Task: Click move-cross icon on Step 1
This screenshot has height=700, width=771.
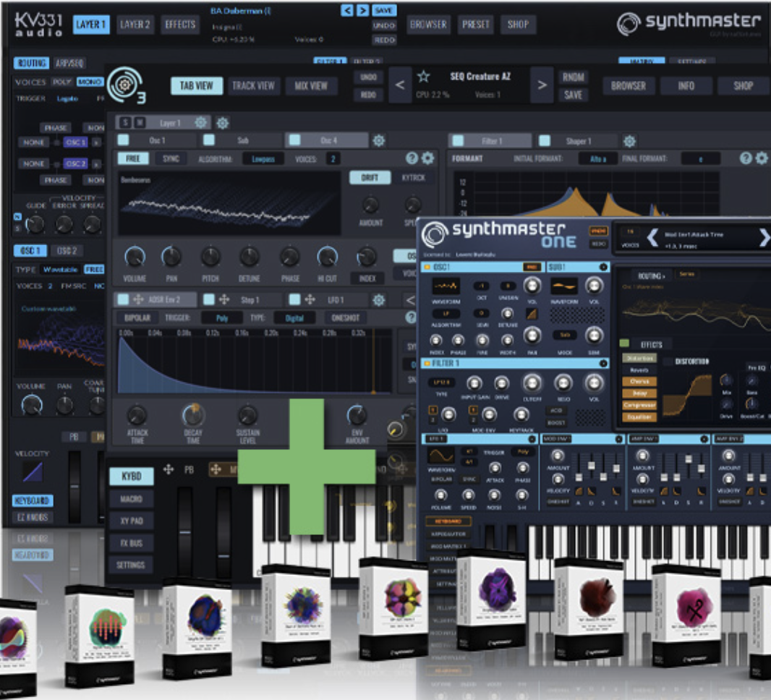Action: pos(224,299)
